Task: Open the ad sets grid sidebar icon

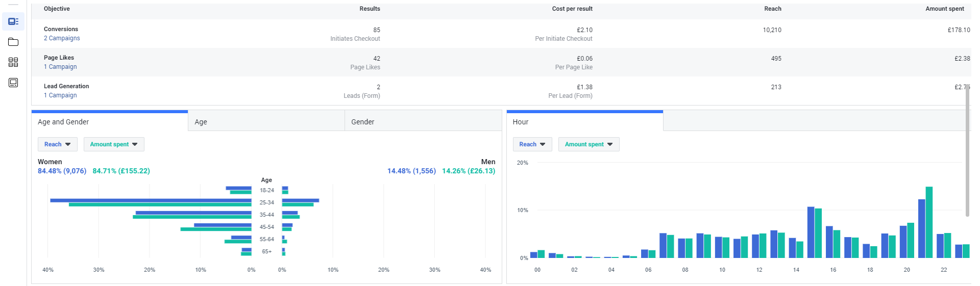Action: (13, 62)
